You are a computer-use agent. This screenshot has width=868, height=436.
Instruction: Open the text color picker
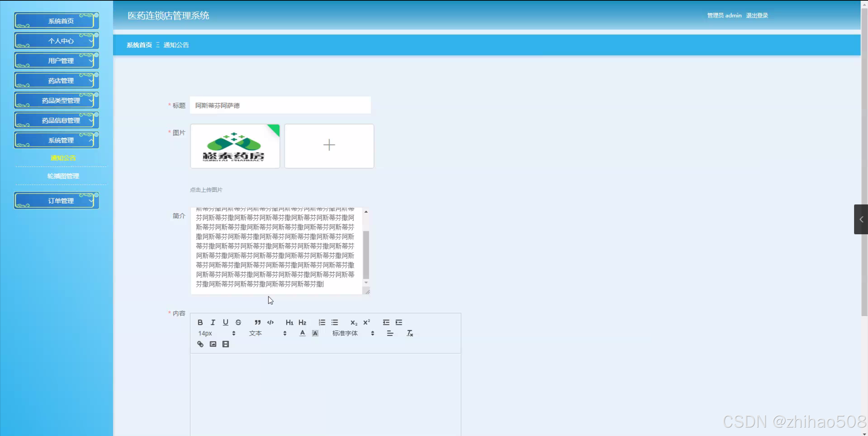click(302, 333)
